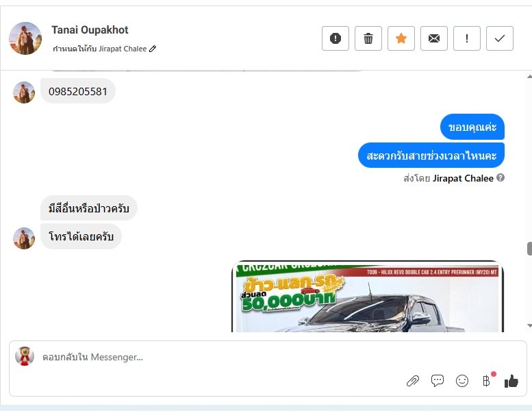Image resolution: width=532 pixels, height=411 pixels.
Task: Open Tanai Oupakhot's profile name
Action: coord(90,30)
